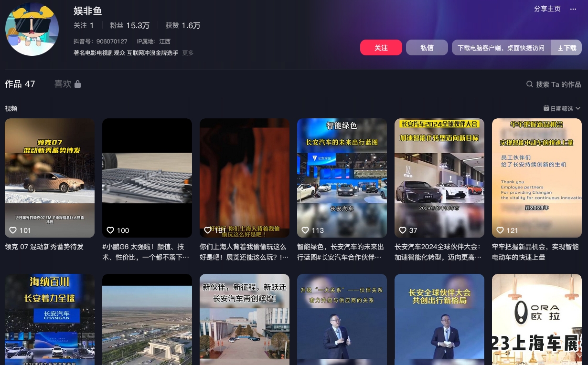Image resolution: width=588 pixels, height=365 pixels.
Task: Open the 小鹏G6 video thumbnail
Action: click(x=147, y=178)
